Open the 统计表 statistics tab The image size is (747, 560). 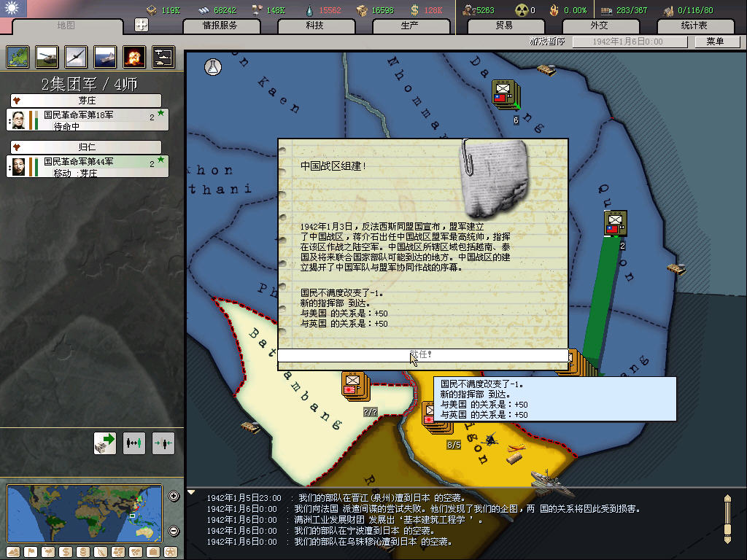point(694,26)
